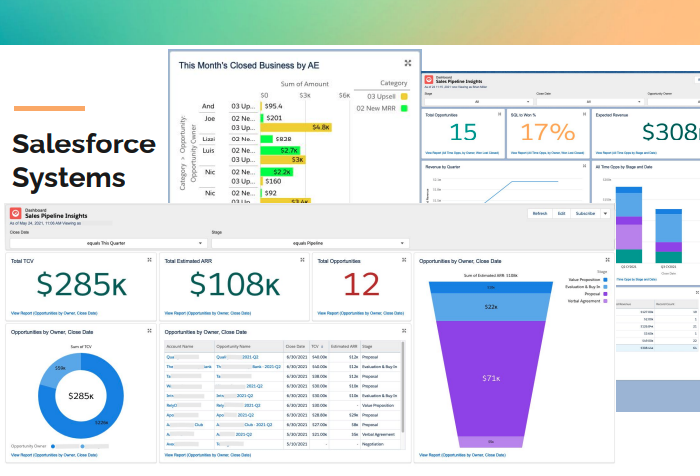This screenshot has height=476, width=700.
Task: Sort table by the TCV column header
Action: [318, 347]
